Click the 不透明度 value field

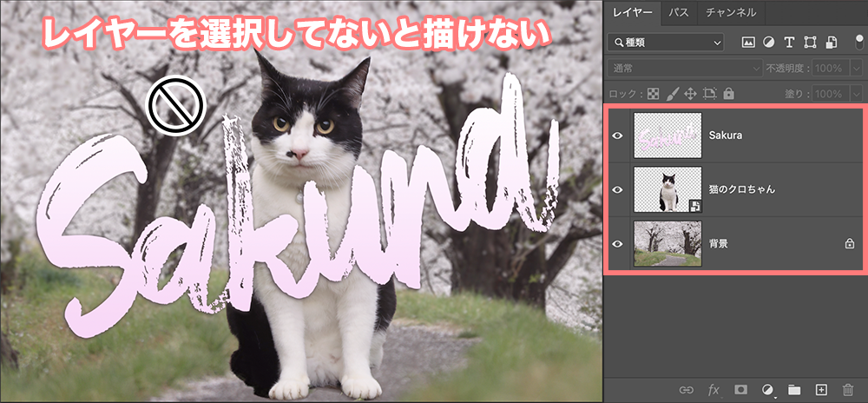pyautogui.click(x=831, y=68)
